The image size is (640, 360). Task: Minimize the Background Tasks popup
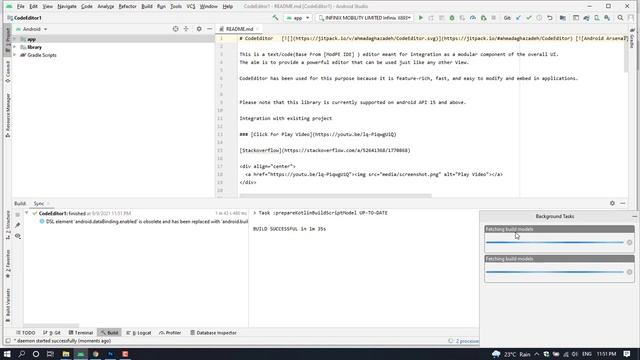click(634, 216)
